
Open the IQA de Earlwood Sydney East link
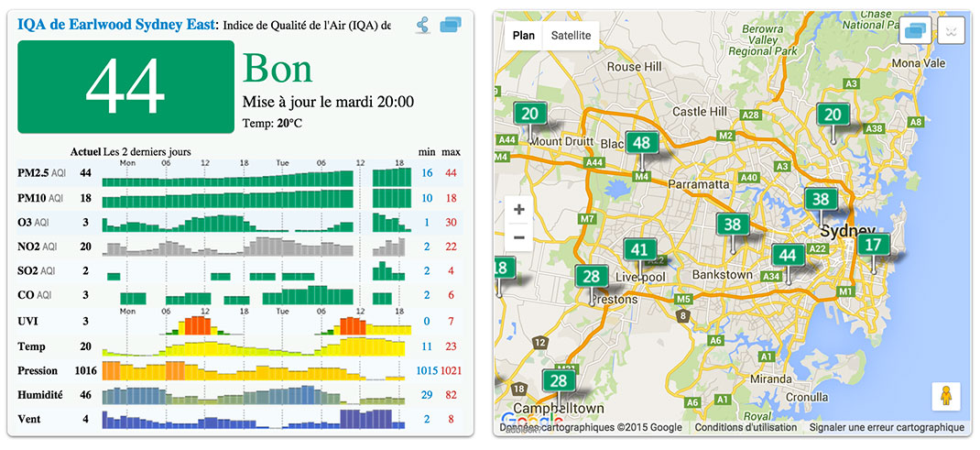pyautogui.click(x=115, y=25)
